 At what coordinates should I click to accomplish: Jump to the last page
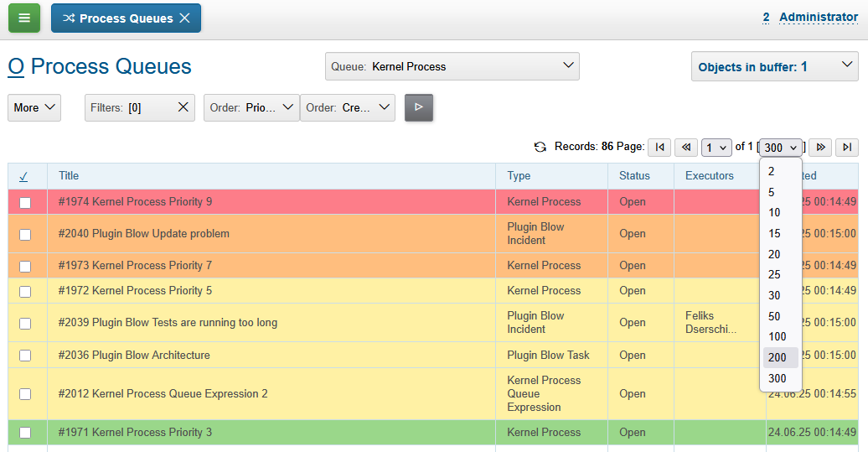point(848,147)
